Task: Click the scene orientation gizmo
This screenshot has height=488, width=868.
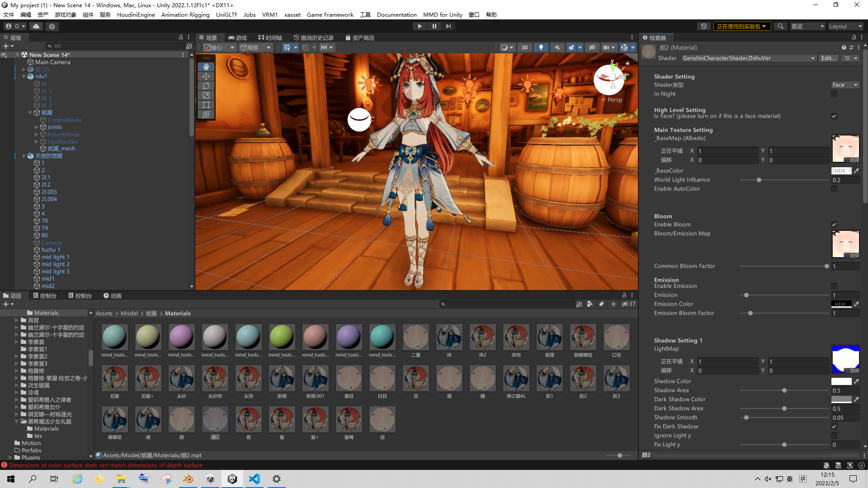Action: (x=610, y=79)
